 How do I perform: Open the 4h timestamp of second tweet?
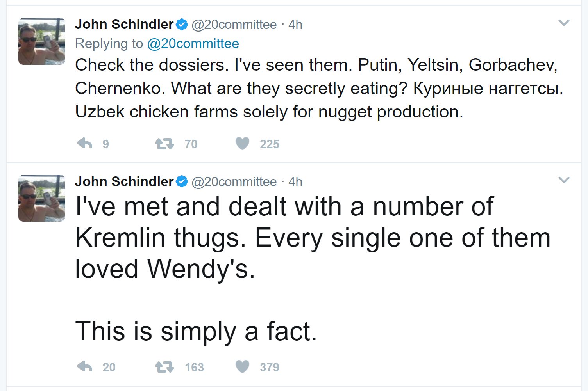point(295,182)
